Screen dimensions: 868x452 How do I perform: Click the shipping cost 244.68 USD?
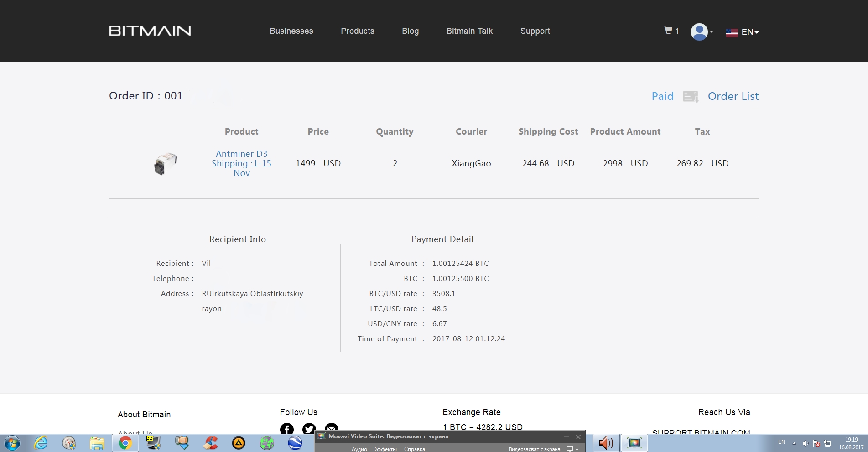(548, 163)
